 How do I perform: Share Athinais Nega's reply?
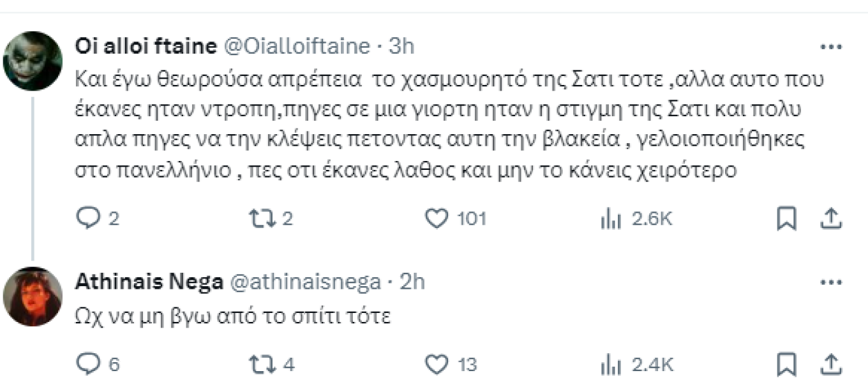pos(831,365)
